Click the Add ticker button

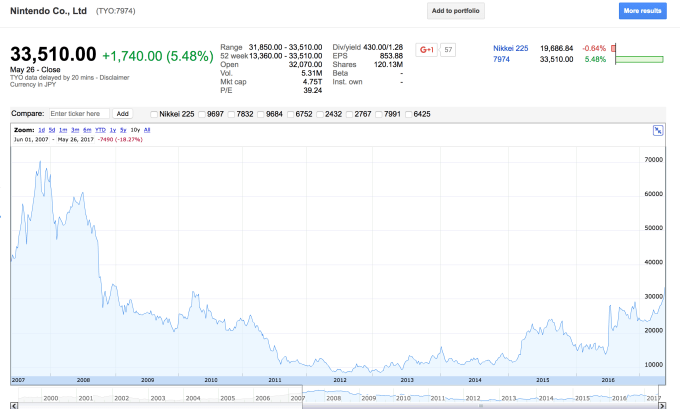[123, 114]
